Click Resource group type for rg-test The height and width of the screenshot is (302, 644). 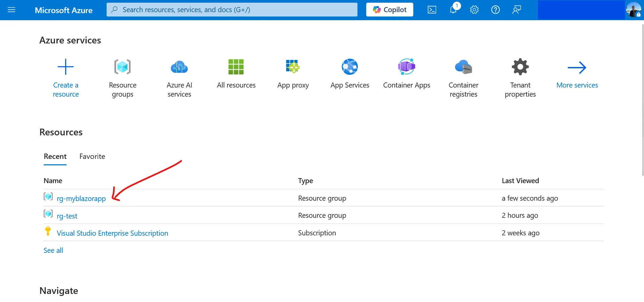coord(322,215)
